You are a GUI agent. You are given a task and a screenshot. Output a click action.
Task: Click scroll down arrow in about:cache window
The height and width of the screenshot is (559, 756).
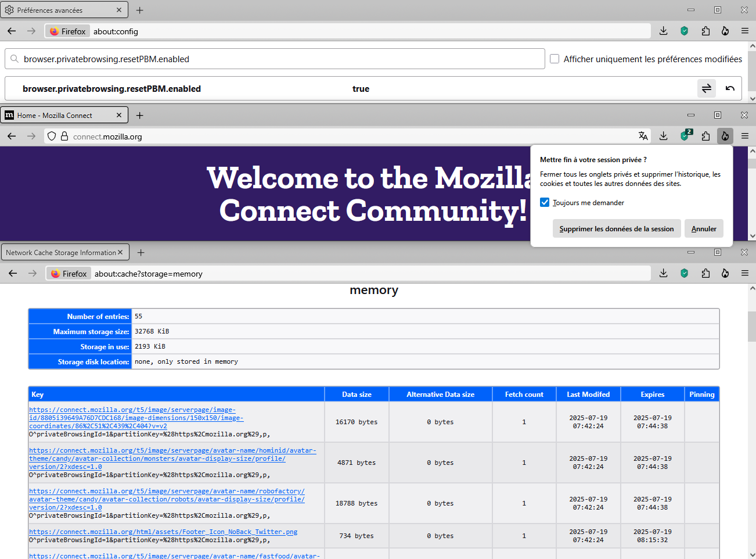(752, 554)
